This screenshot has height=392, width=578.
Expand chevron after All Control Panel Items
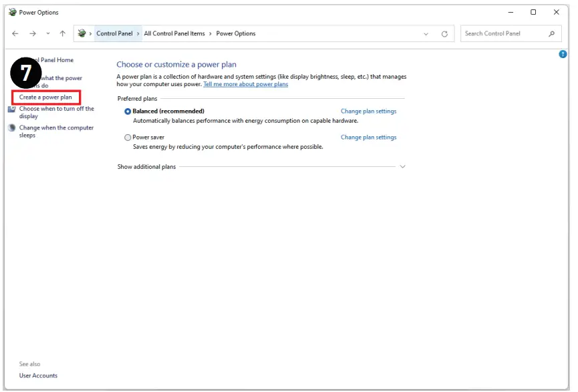coord(210,34)
